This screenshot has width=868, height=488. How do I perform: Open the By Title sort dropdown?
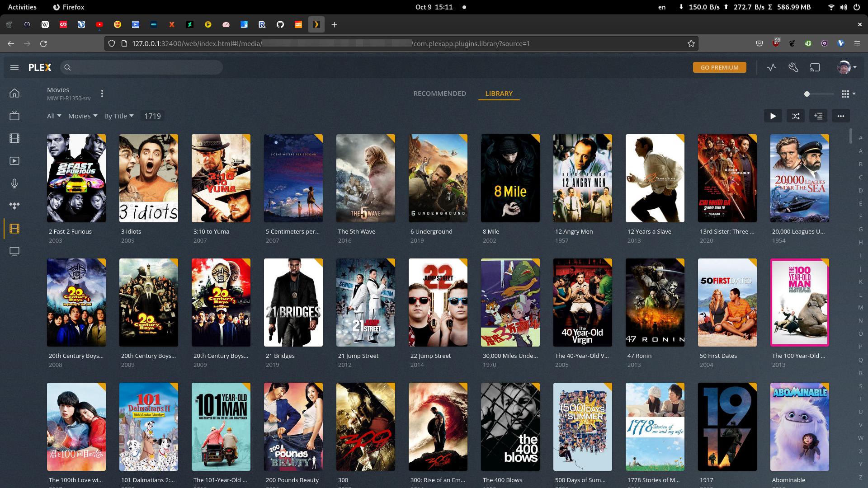point(119,116)
